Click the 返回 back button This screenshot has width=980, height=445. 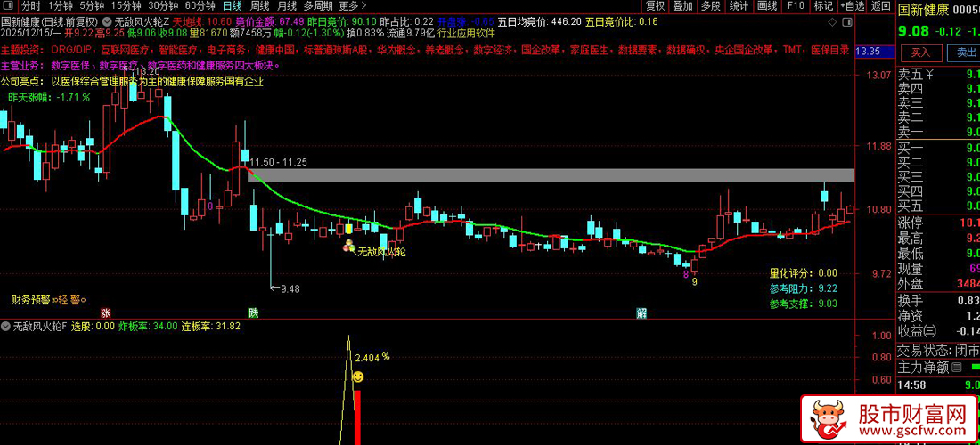pos(880,6)
